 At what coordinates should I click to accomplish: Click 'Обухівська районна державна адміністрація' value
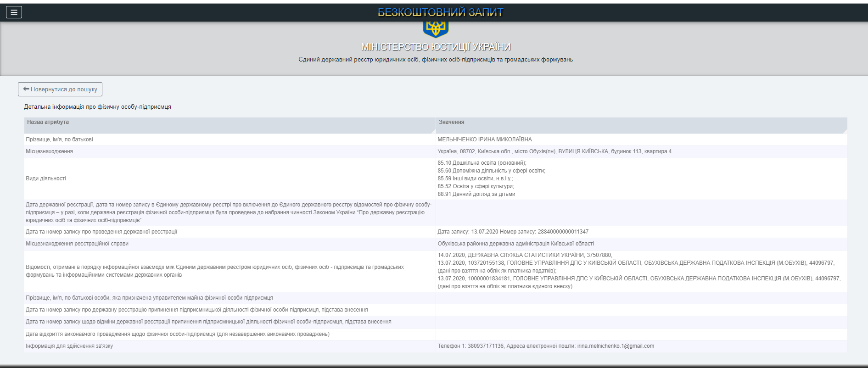[x=515, y=244]
